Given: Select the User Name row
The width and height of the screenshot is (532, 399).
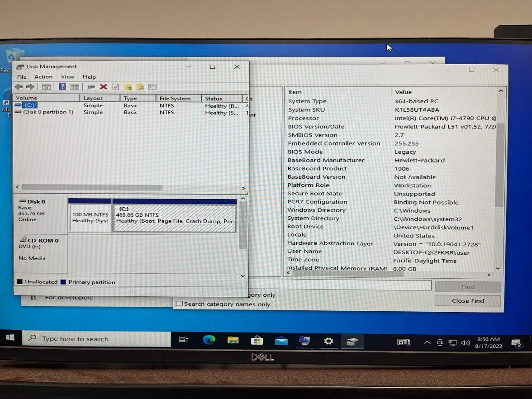Looking at the screenshot, I should (x=392, y=252).
